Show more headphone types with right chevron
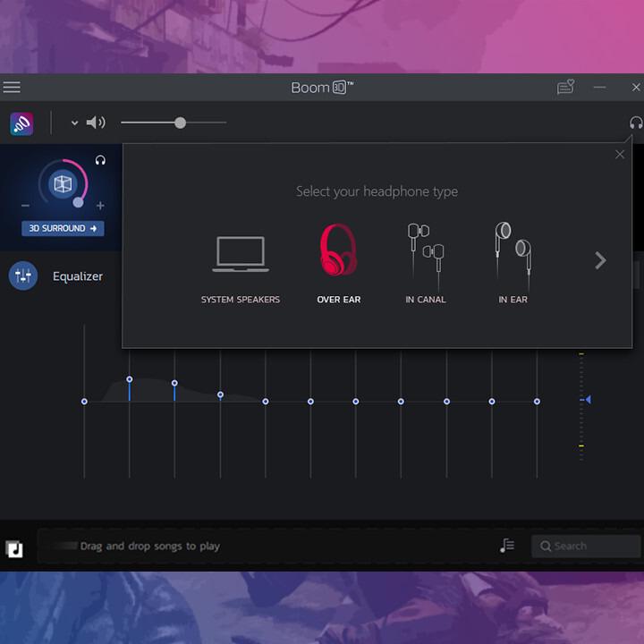 click(x=600, y=260)
